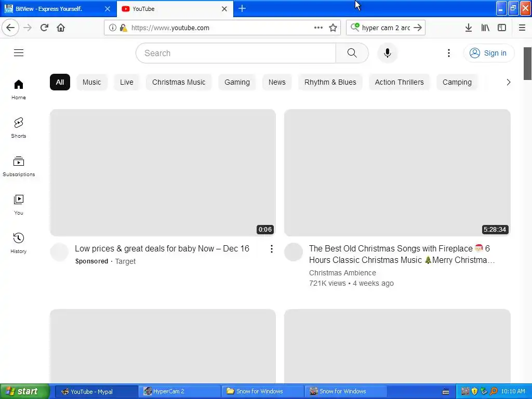Click the search engine icon in search box
Viewport: 532px width, 399px height.
point(355,27)
